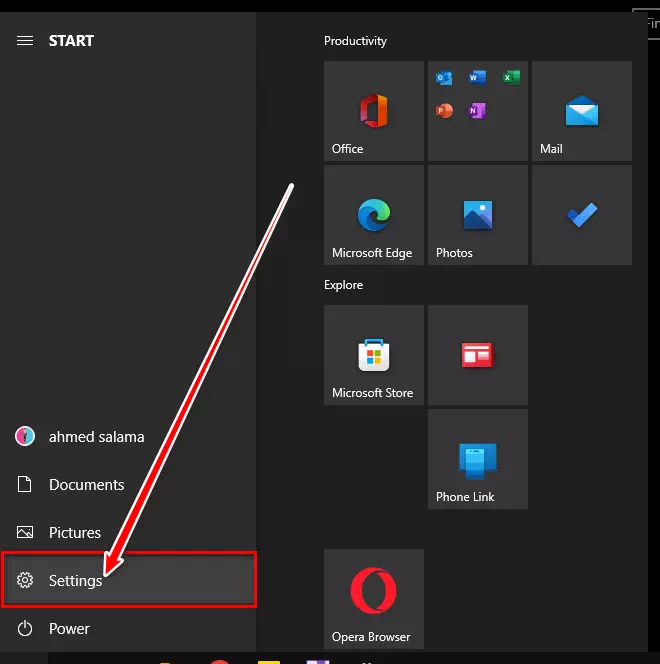Launch the Word icon in the Office folder tile
The height and width of the screenshot is (664, 660).
coord(477,77)
